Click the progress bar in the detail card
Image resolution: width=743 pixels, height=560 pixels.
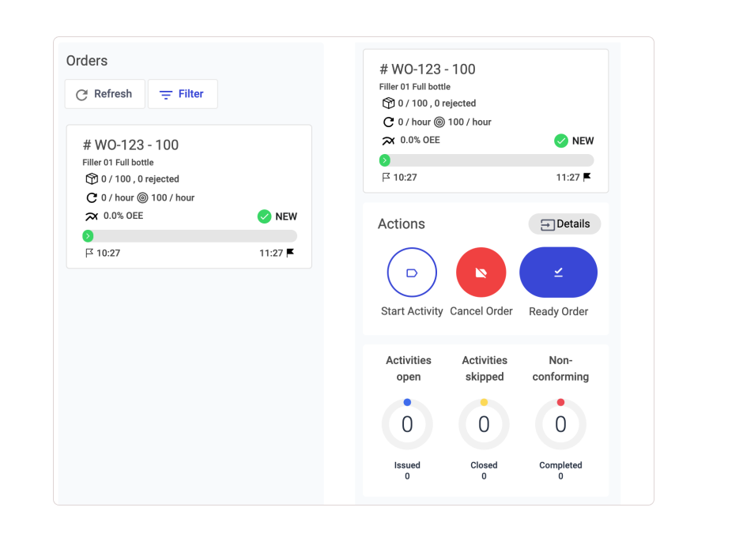(x=486, y=160)
